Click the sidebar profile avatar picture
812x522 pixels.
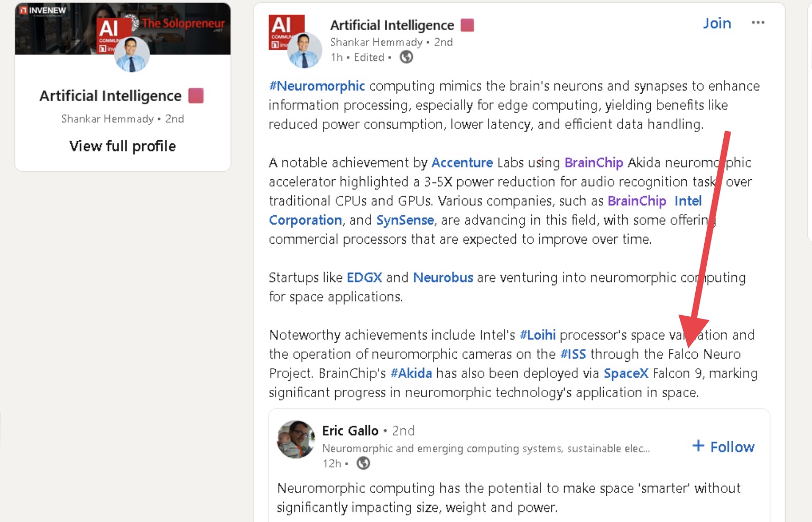tap(132, 54)
